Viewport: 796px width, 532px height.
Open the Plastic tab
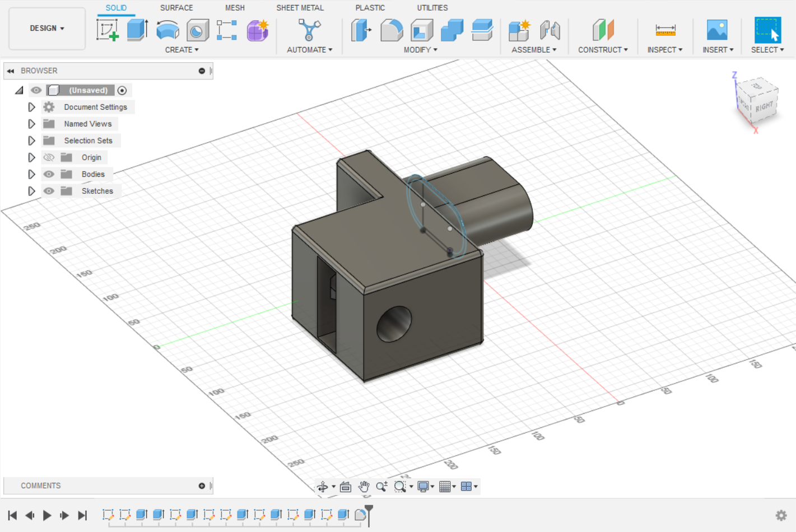[370, 8]
